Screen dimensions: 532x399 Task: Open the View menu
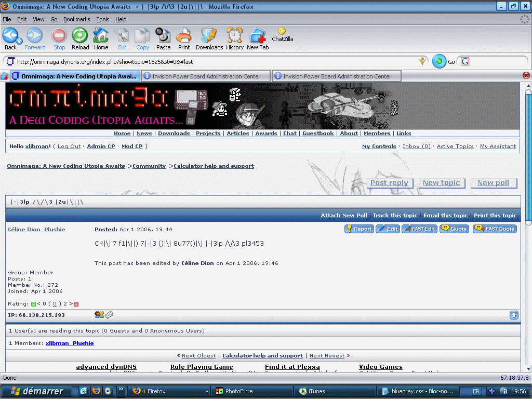(x=38, y=19)
